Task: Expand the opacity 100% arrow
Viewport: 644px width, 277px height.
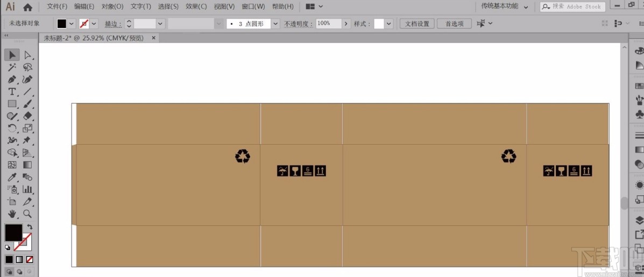Action: 346,23
